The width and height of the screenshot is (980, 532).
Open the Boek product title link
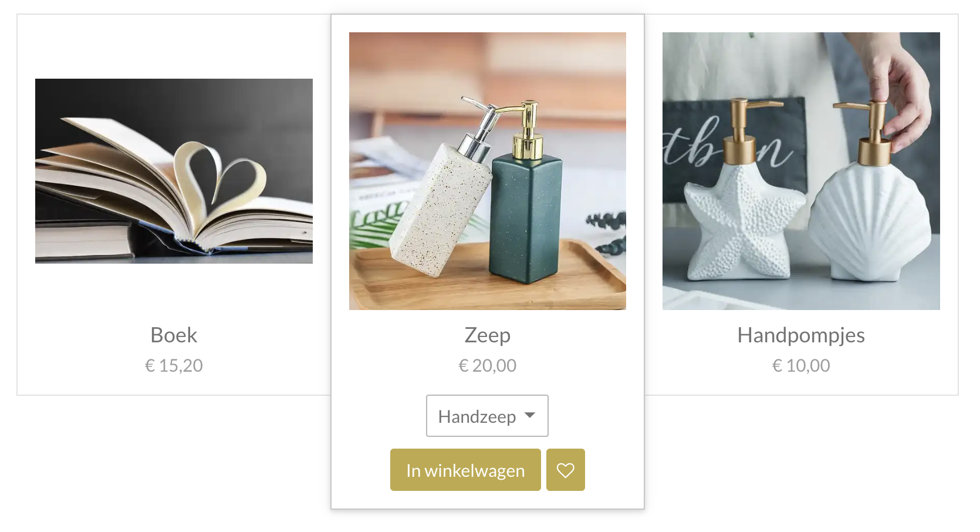[174, 335]
